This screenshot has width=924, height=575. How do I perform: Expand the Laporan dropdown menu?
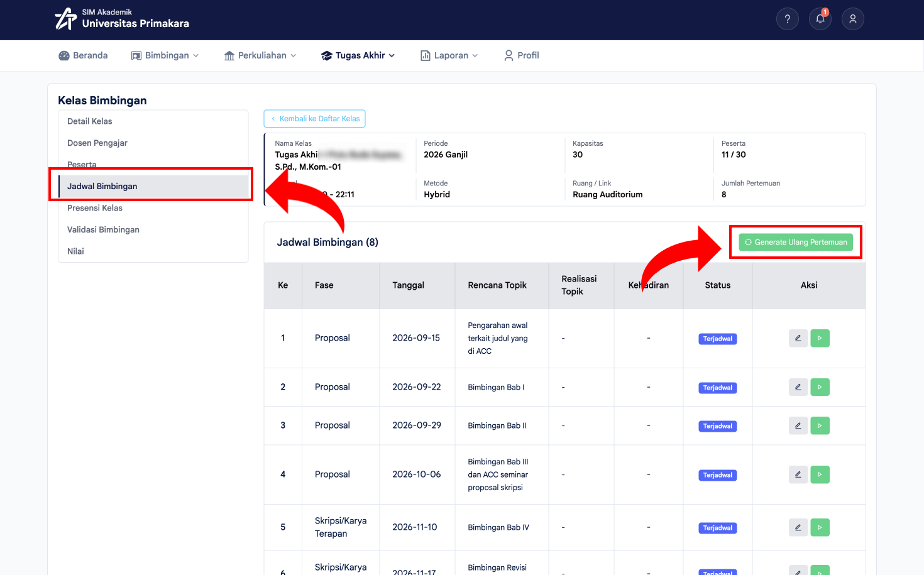[x=449, y=55]
